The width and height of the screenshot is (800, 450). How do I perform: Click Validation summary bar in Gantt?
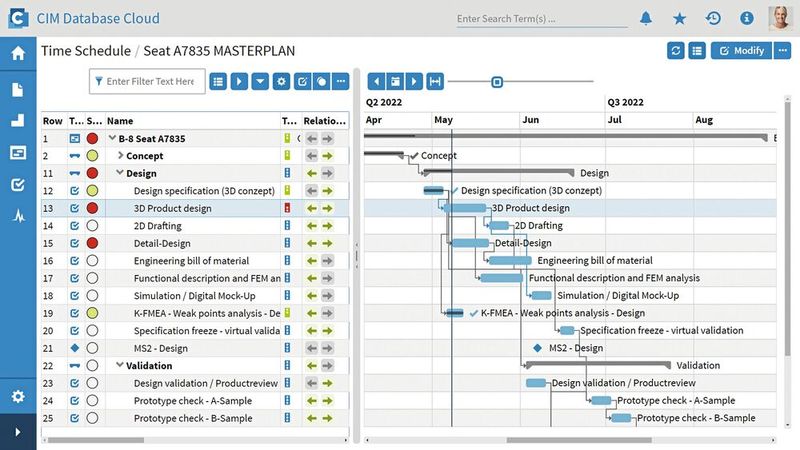(598, 364)
